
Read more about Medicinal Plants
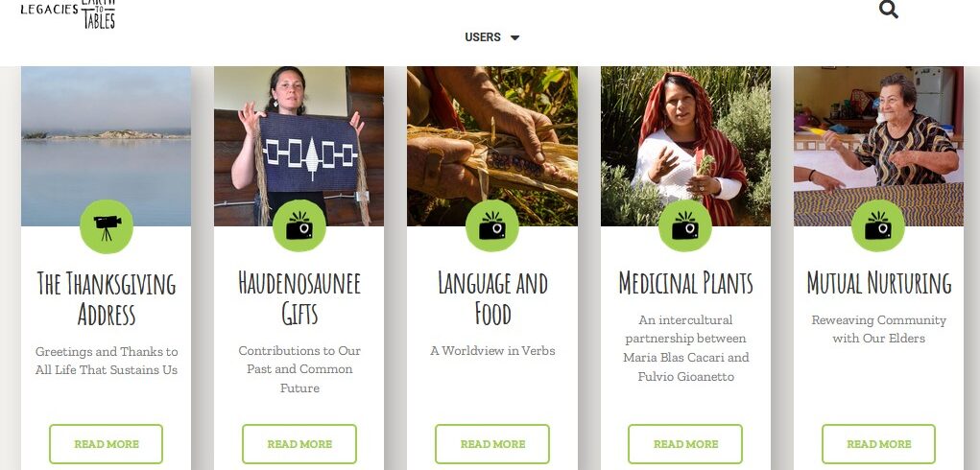pos(685,444)
